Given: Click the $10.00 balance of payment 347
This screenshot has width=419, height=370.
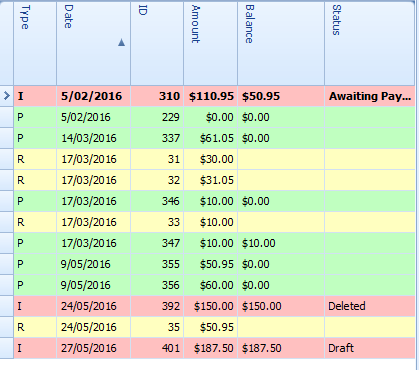Looking at the screenshot, I should [x=281, y=243].
